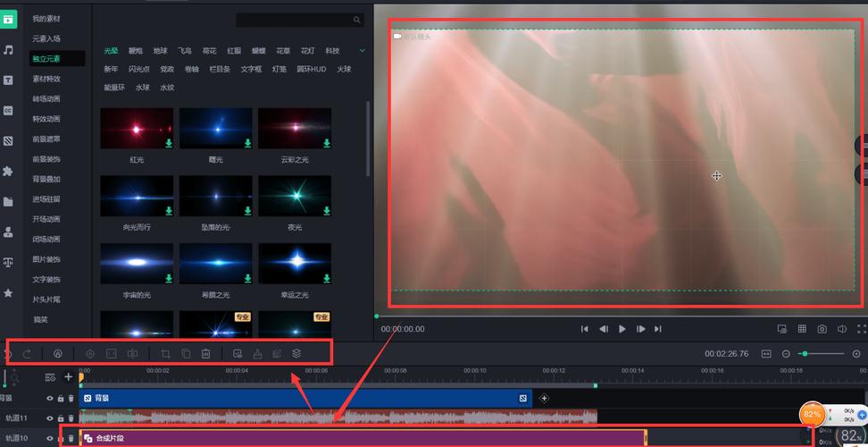Take a snapshot with the camera icon
This screenshot has height=447, width=868.
click(x=822, y=329)
